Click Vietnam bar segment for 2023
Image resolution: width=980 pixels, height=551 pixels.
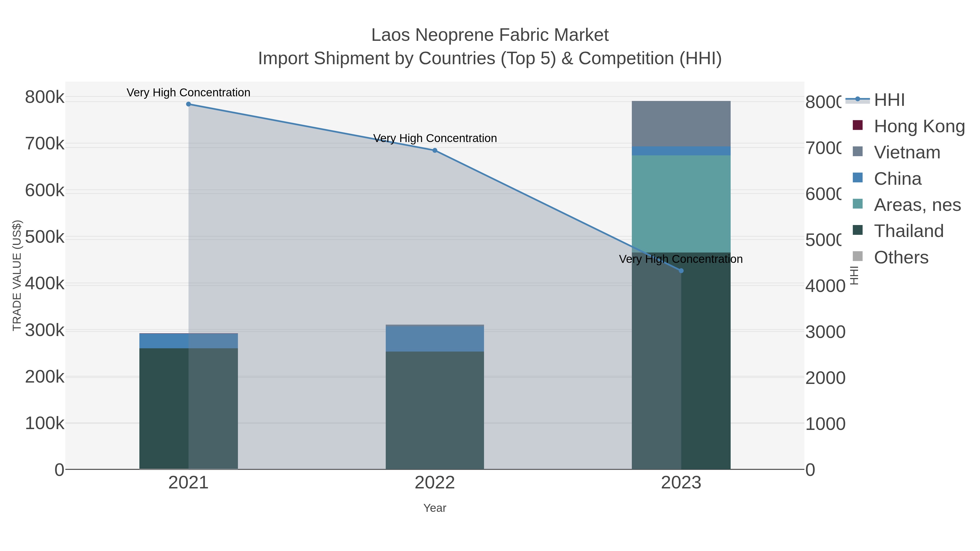(681, 124)
